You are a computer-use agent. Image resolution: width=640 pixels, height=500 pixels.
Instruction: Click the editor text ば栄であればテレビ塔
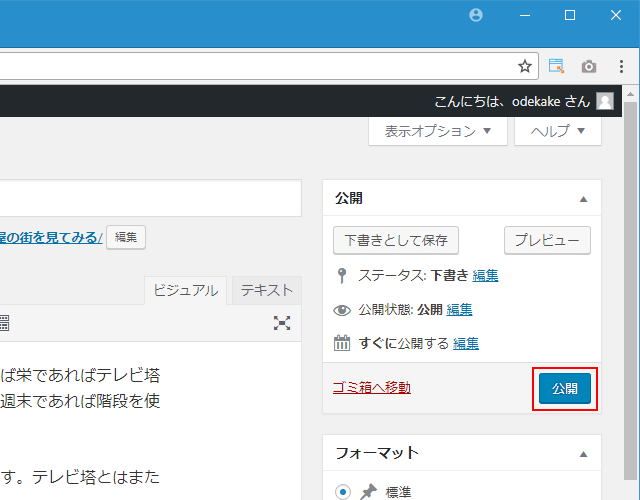[x=80, y=375]
